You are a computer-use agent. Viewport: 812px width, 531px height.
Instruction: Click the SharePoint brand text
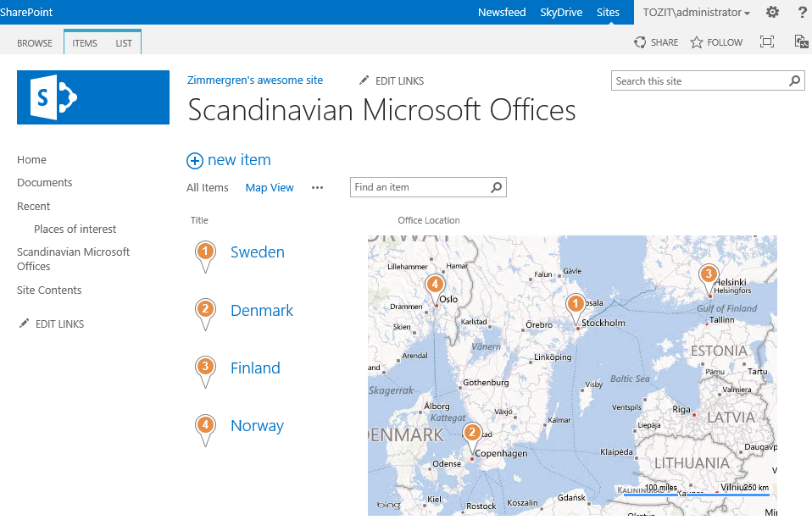tap(26, 13)
